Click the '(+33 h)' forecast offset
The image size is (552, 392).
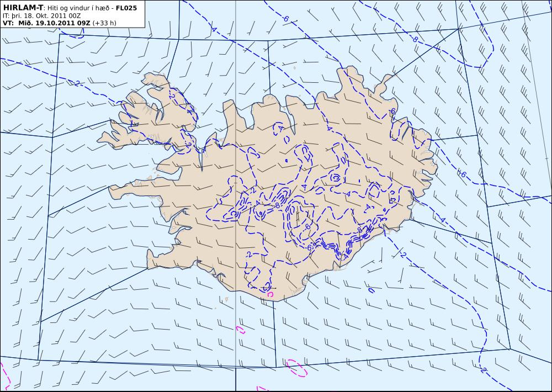(x=104, y=23)
